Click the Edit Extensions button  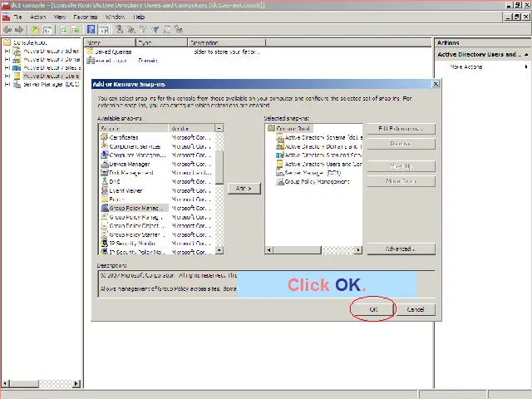(x=401, y=129)
